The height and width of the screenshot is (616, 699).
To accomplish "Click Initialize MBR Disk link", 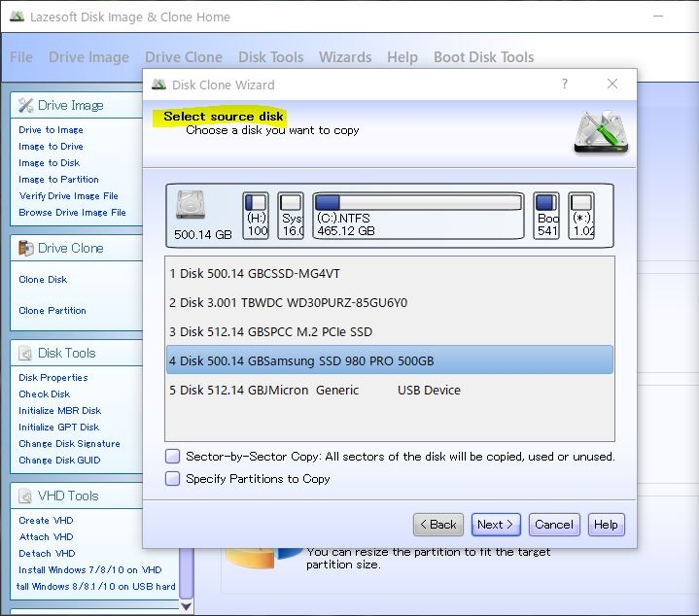I will click(59, 410).
